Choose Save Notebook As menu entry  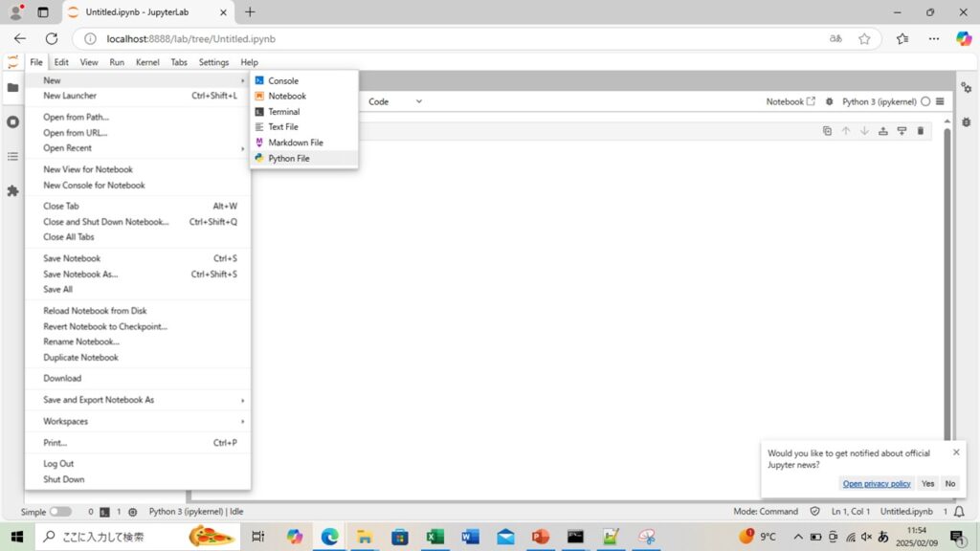pyautogui.click(x=138, y=275)
